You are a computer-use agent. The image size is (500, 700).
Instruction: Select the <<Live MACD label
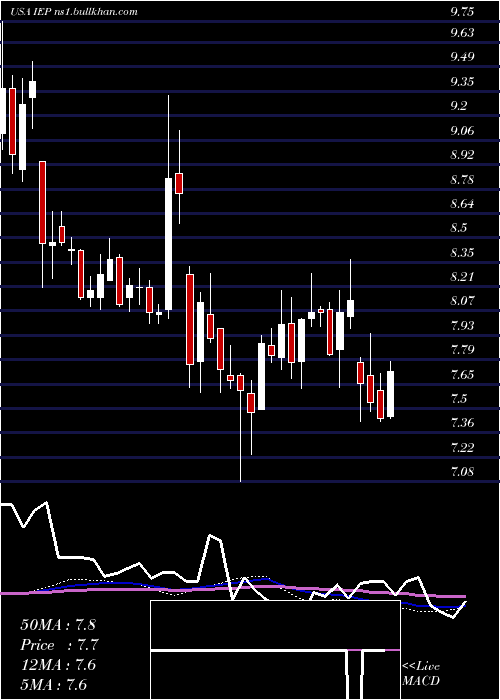pos(421,674)
